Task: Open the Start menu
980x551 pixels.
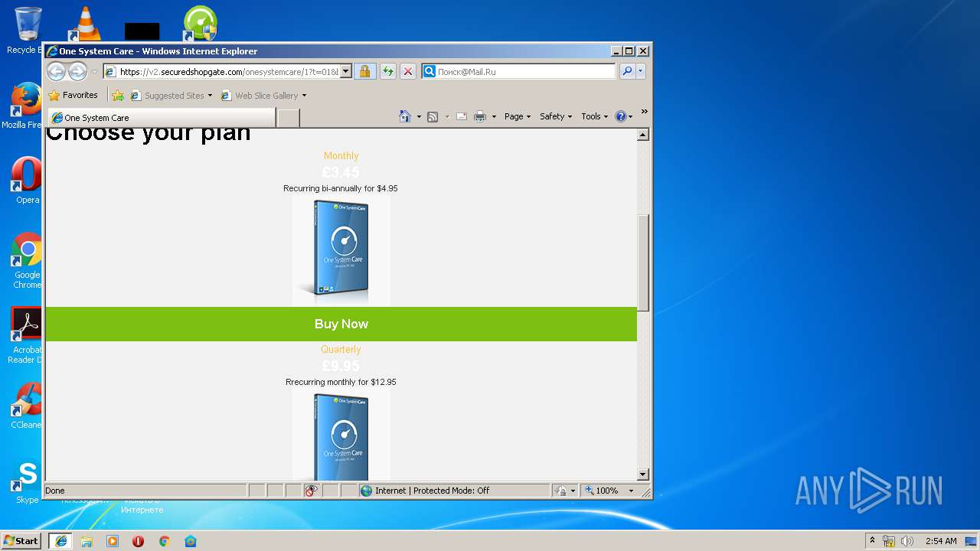Action: [21, 540]
